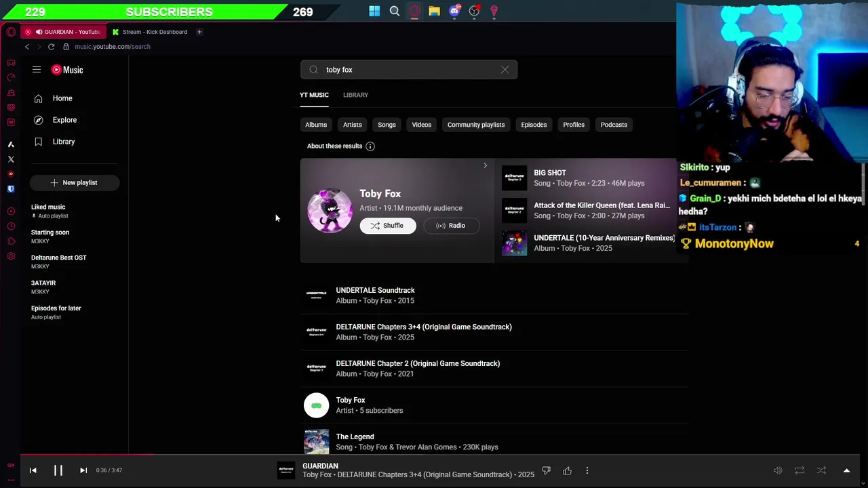The width and height of the screenshot is (868, 488).
Task: Expand the player page arrow
Action: point(846,470)
